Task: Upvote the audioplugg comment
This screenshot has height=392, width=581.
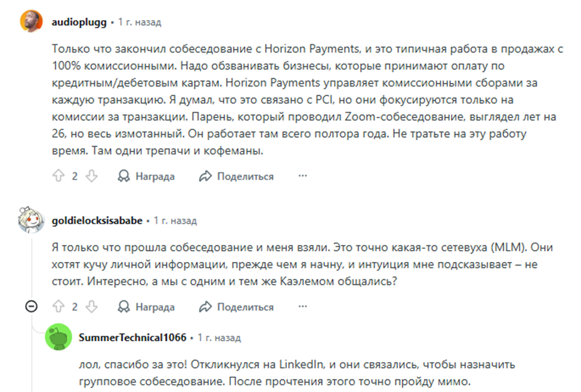Action: 58,176
